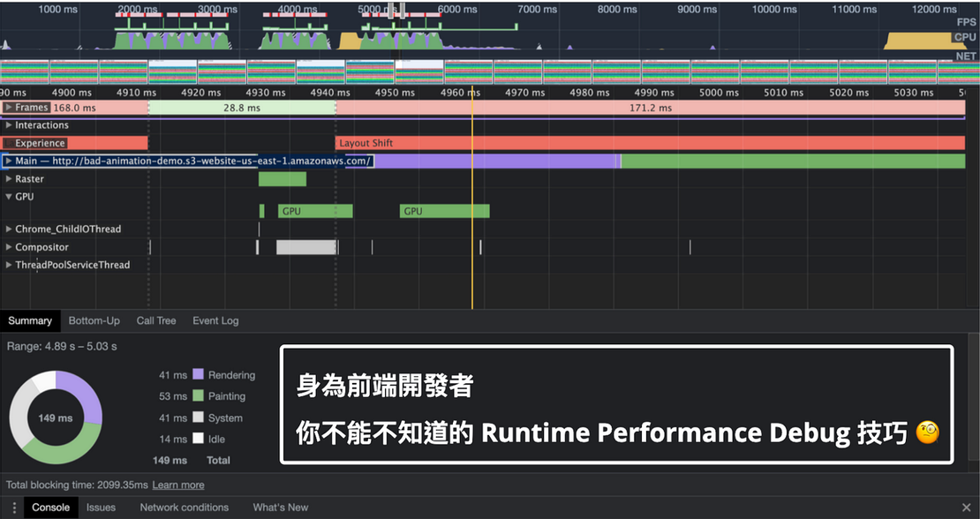Image resolution: width=980 pixels, height=519 pixels.
Task: Expand the Chrome_ChildIOThread track
Action: pyautogui.click(x=9, y=229)
